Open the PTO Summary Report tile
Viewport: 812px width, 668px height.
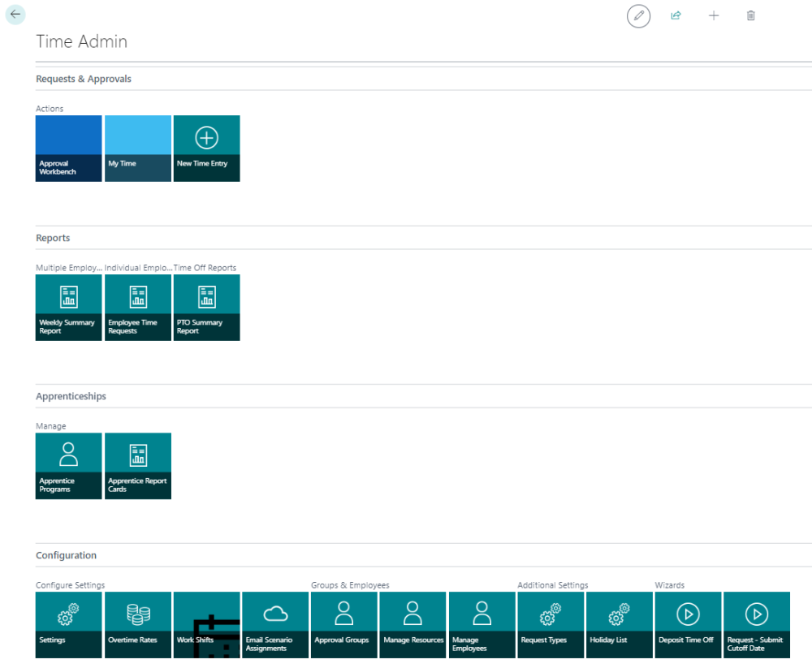tap(207, 307)
